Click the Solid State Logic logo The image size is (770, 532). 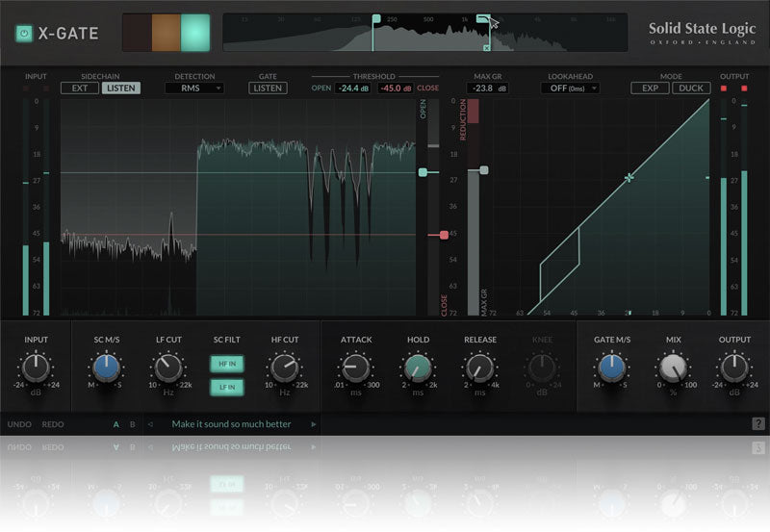703,33
